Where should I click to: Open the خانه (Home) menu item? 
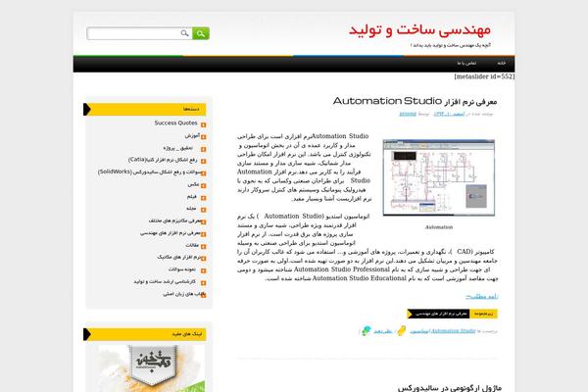(502, 63)
